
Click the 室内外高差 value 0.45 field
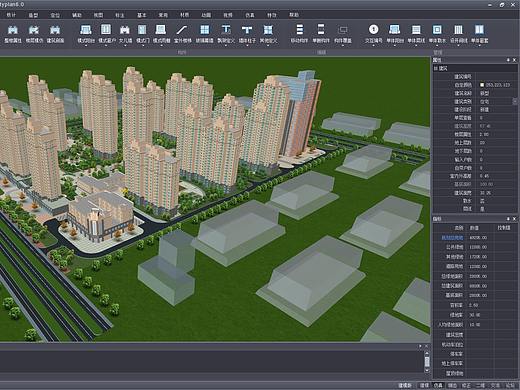(497, 176)
